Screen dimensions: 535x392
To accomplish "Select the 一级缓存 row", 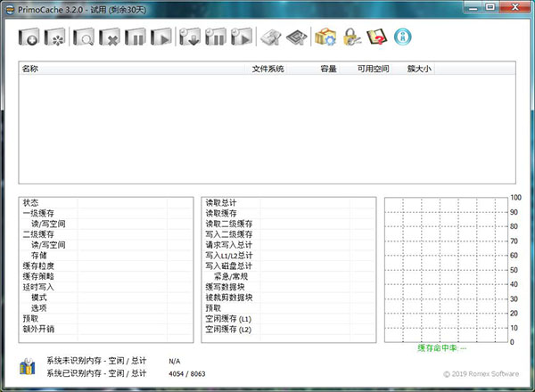I will 106,214.
